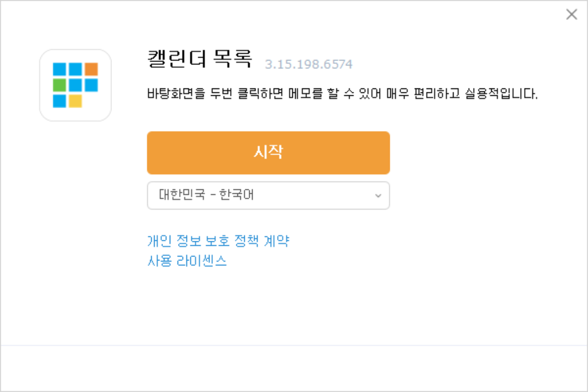Click the bottom blue tile of the logo

click(x=59, y=101)
